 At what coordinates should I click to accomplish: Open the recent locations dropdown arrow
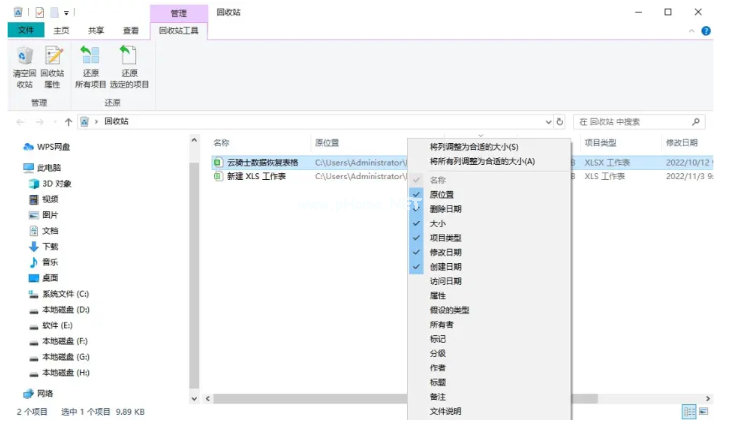[55, 122]
